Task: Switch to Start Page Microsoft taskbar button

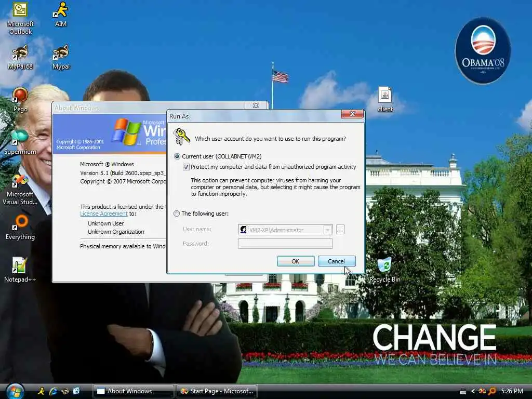Action: (x=217, y=391)
